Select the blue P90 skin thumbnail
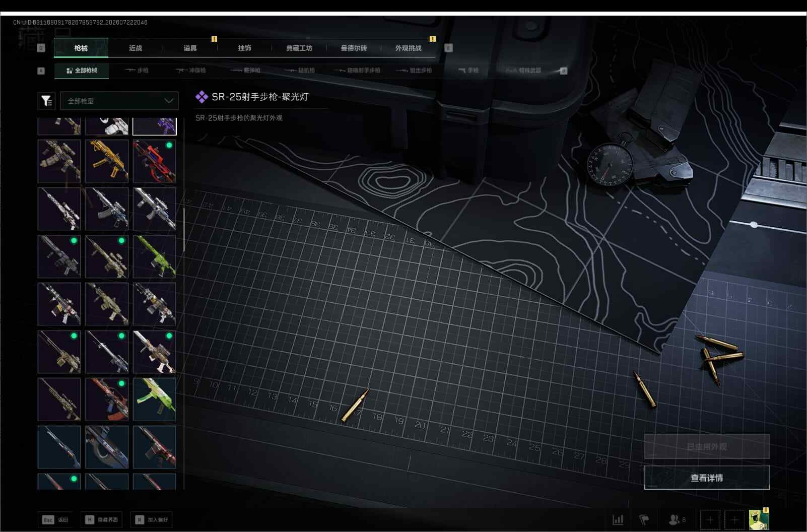The height and width of the screenshot is (532, 807). point(107,447)
